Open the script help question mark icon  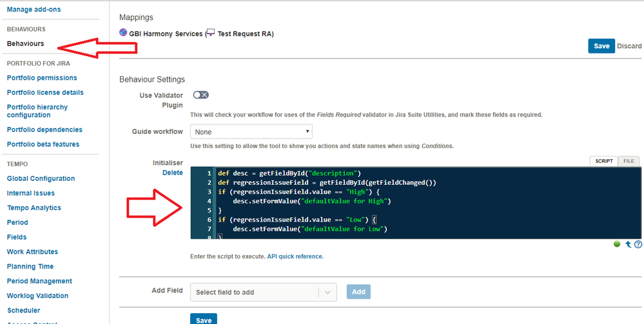point(638,244)
